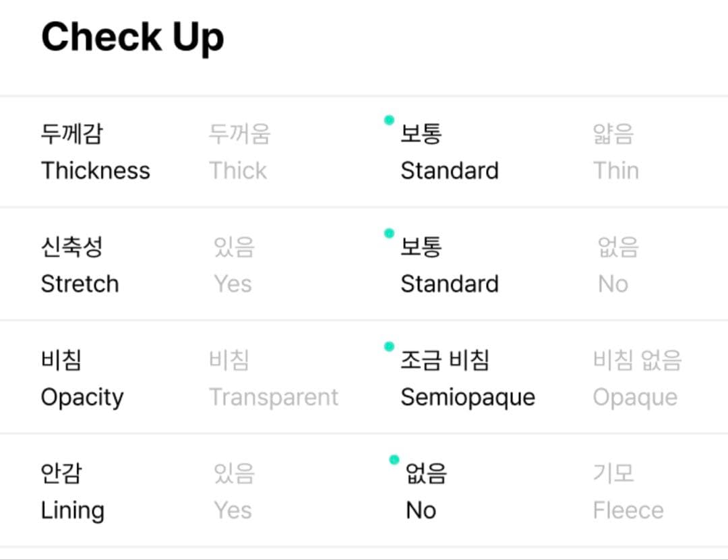Viewport: 728px width, 560px height.
Task: Click the Thickness row label
Action: click(x=95, y=152)
